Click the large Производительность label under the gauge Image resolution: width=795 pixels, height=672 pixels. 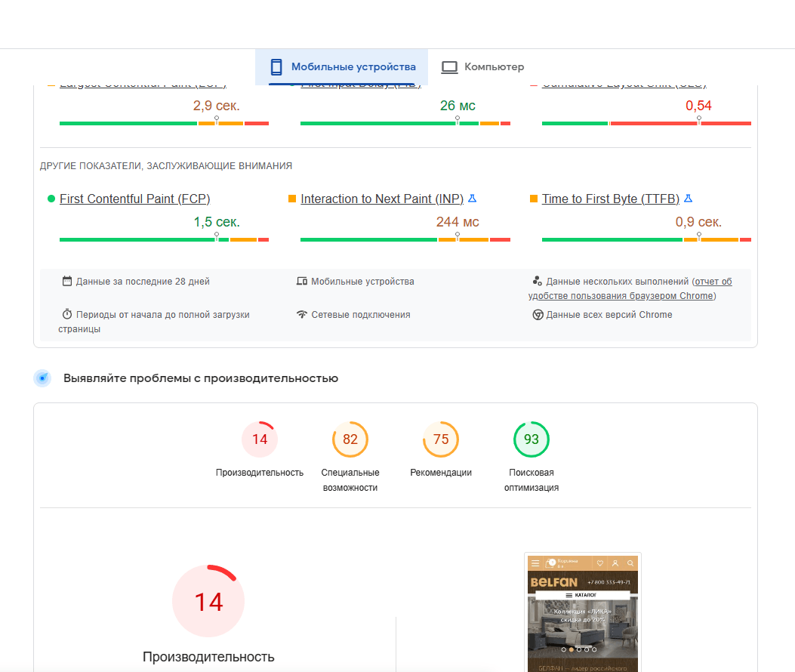click(x=208, y=657)
